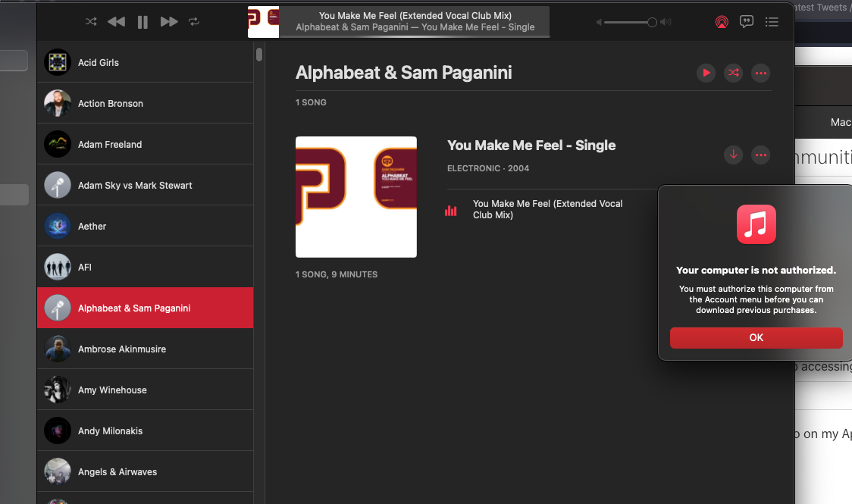This screenshot has width=852, height=504.
Task: Skip back to the previous track
Action: [x=116, y=22]
